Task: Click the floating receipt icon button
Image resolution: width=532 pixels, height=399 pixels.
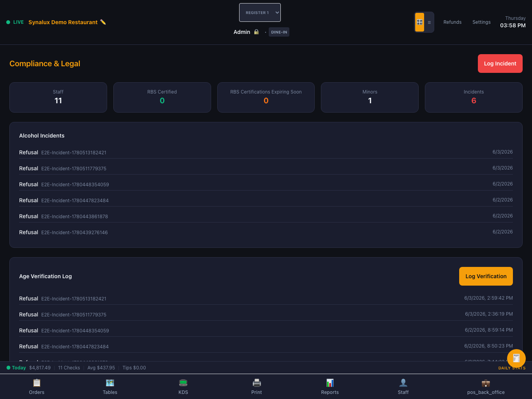Action: [x=516, y=358]
